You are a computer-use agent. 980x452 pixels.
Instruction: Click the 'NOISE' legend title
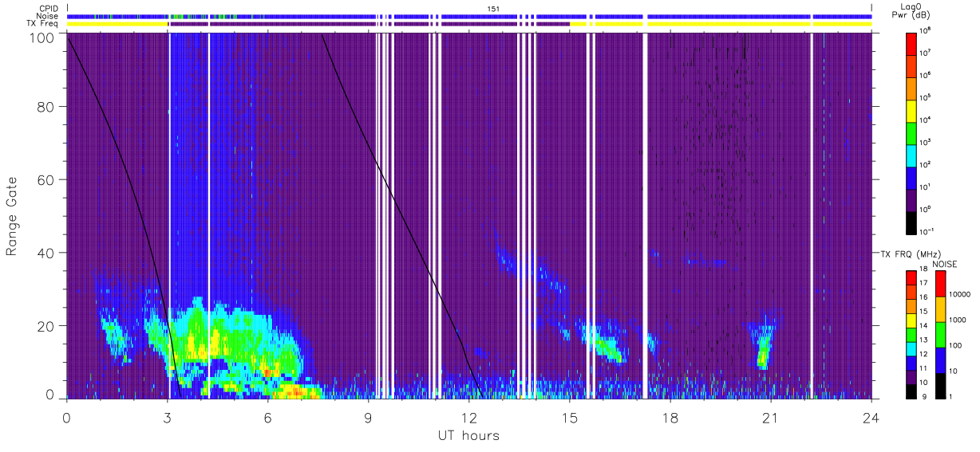[x=946, y=264]
